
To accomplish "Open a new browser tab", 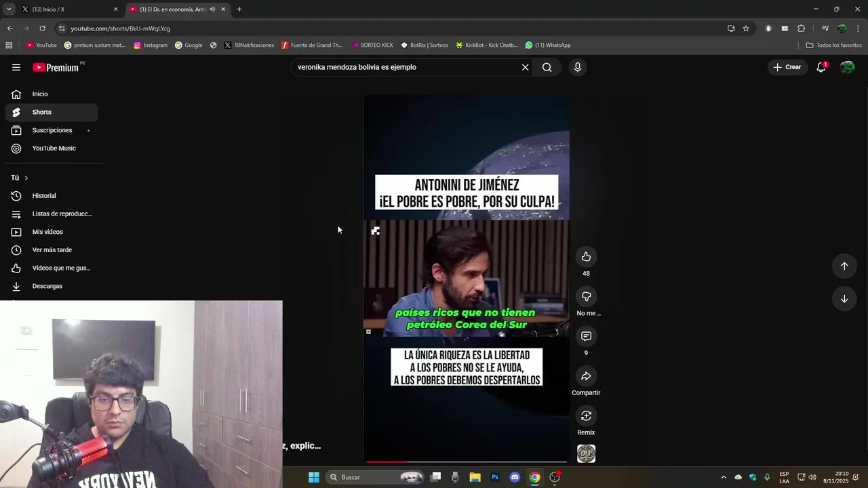I will point(239,9).
